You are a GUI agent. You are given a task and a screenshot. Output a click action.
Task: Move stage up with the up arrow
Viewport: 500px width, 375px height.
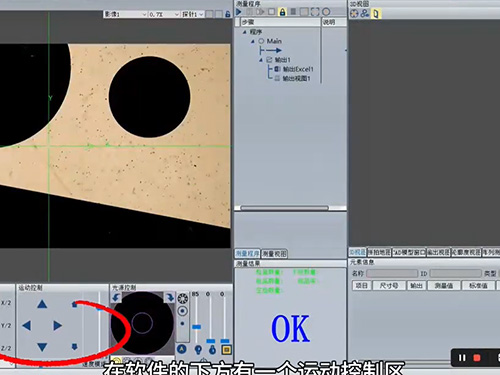42,304
